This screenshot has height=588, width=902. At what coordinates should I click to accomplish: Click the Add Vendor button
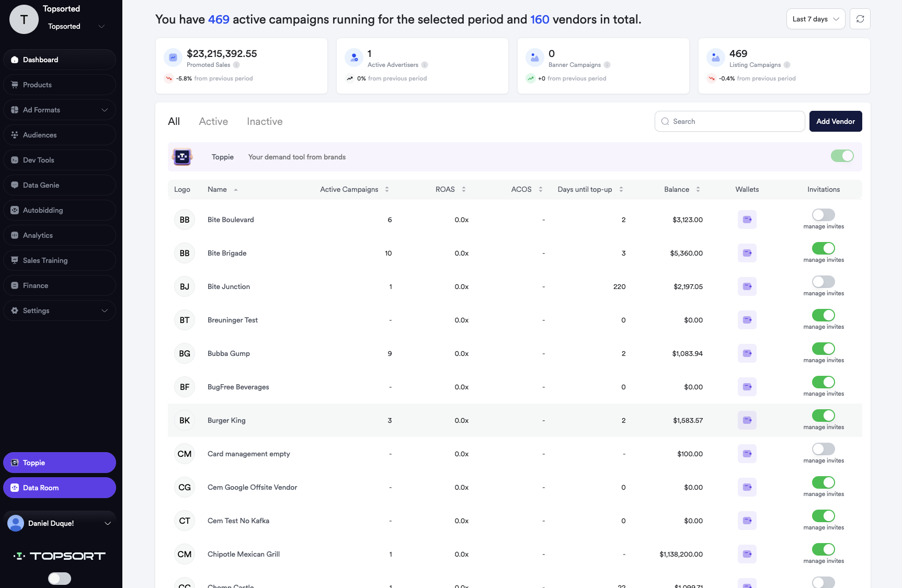pyautogui.click(x=835, y=121)
